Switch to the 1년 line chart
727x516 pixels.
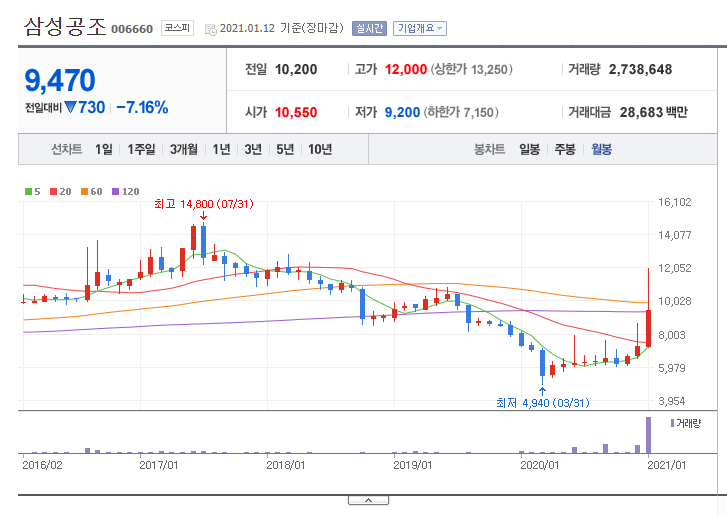click(x=221, y=149)
